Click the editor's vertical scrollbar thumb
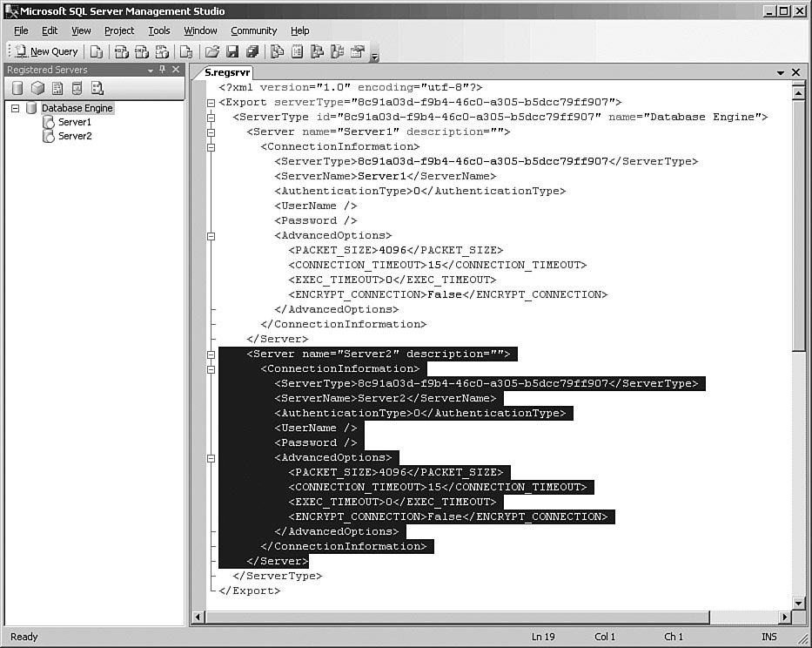 [x=799, y=226]
